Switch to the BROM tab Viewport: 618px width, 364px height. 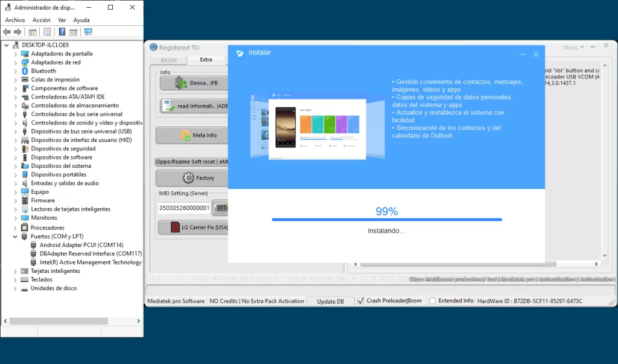tap(169, 60)
